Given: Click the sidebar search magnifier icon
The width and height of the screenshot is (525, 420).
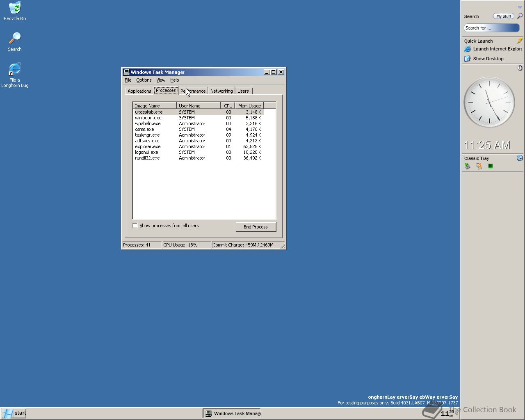Looking at the screenshot, I should [x=520, y=16].
